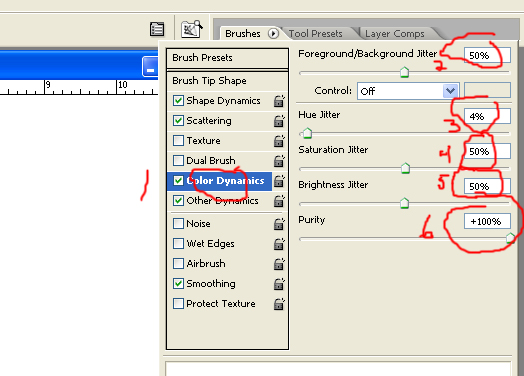The image size is (524, 376).
Task: Click lock icon for Noise
Action: click(x=279, y=224)
